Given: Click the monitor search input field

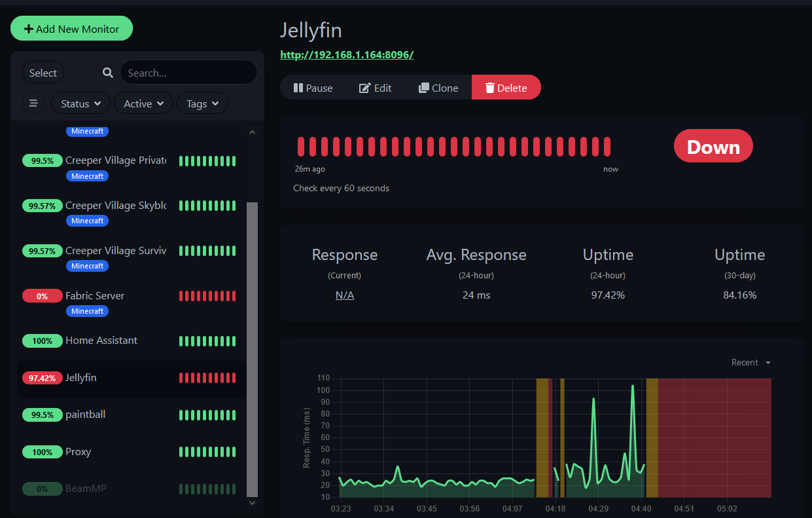Looking at the screenshot, I should pyautogui.click(x=188, y=73).
